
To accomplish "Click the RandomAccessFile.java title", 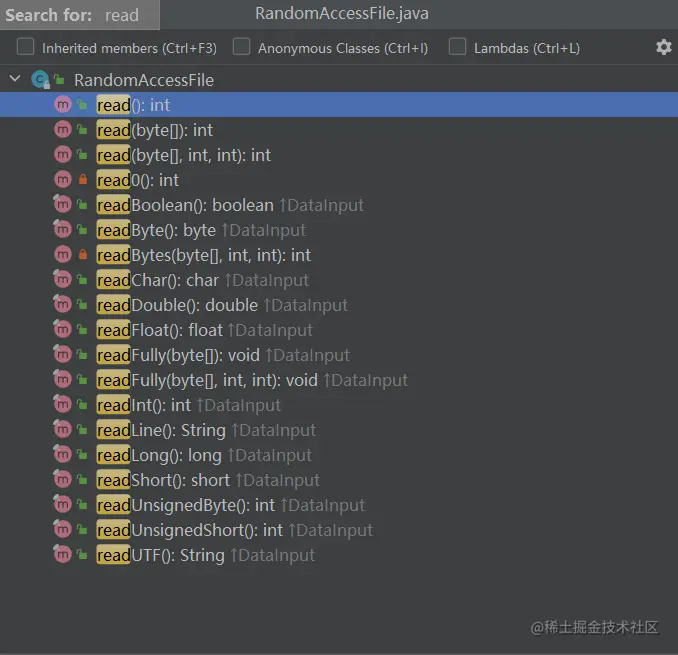I will (x=342, y=13).
